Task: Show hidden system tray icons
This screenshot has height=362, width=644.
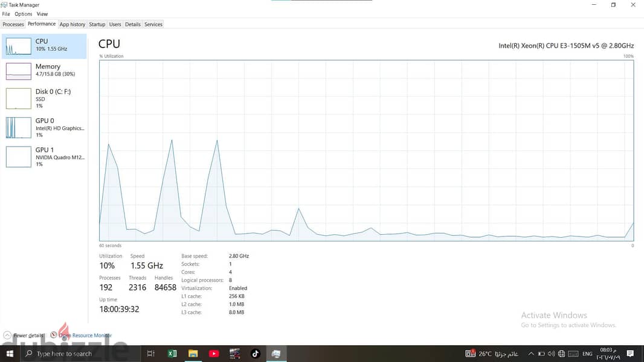Action: coord(530,354)
